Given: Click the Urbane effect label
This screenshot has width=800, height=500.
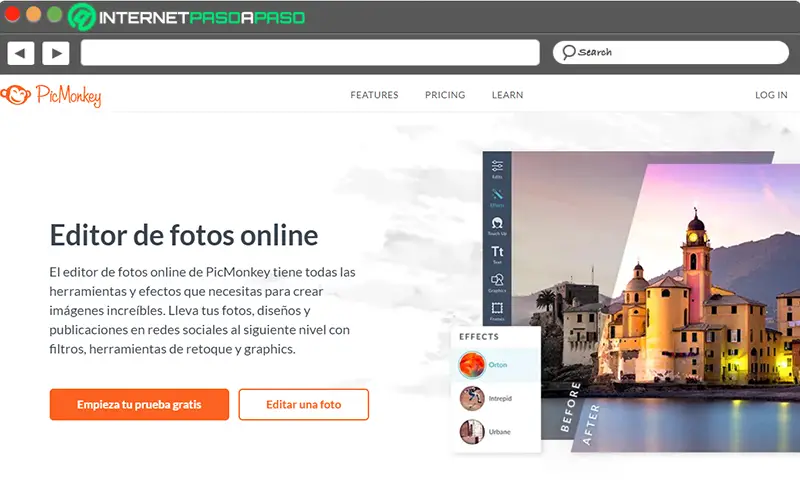Looking at the screenshot, I should point(499,432).
